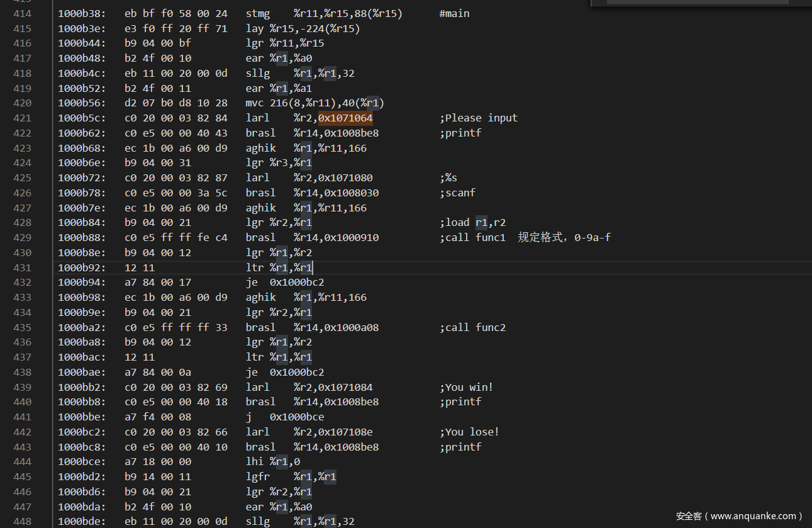Click the address 1000b38: at line 414
Viewport: 812px width, 528px height.
tap(82, 13)
